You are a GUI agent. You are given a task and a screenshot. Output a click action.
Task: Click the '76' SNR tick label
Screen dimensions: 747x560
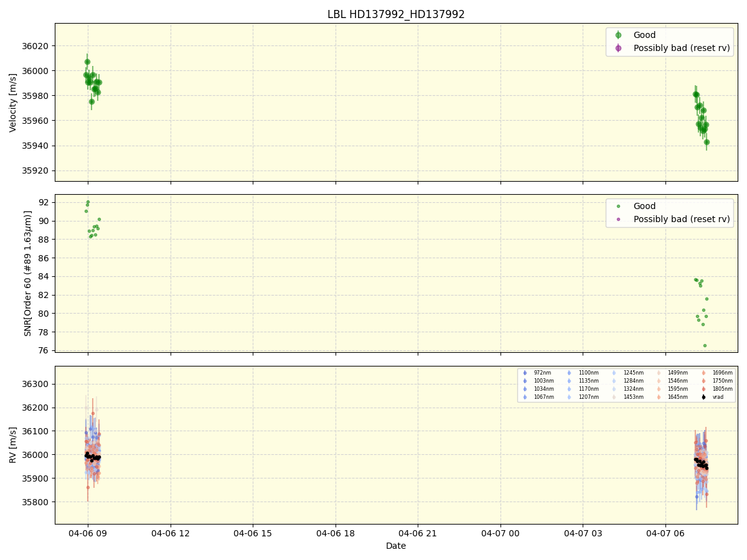[x=44, y=350]
